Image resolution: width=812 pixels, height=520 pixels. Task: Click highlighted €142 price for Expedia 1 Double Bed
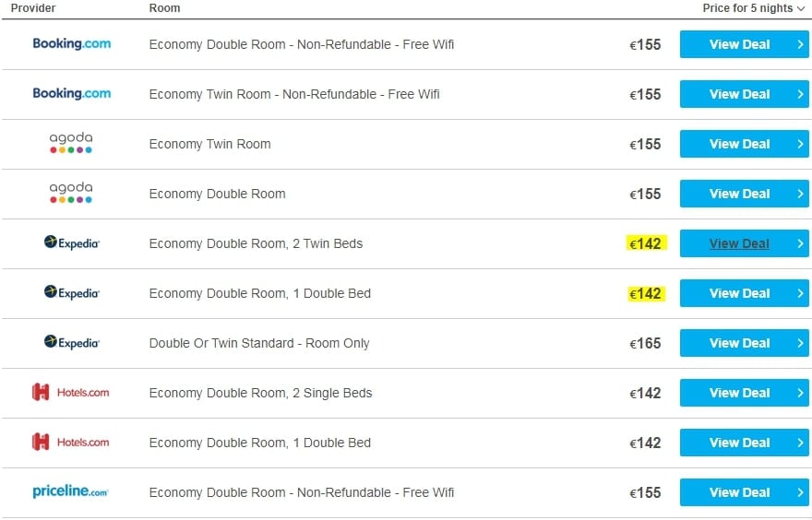pyautogui.click(x=646, y=293)
